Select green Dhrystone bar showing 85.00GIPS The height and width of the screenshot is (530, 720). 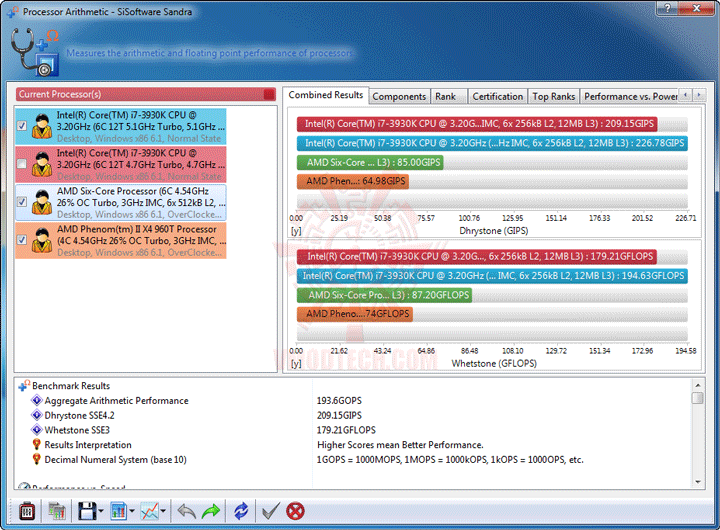(370, 163)
